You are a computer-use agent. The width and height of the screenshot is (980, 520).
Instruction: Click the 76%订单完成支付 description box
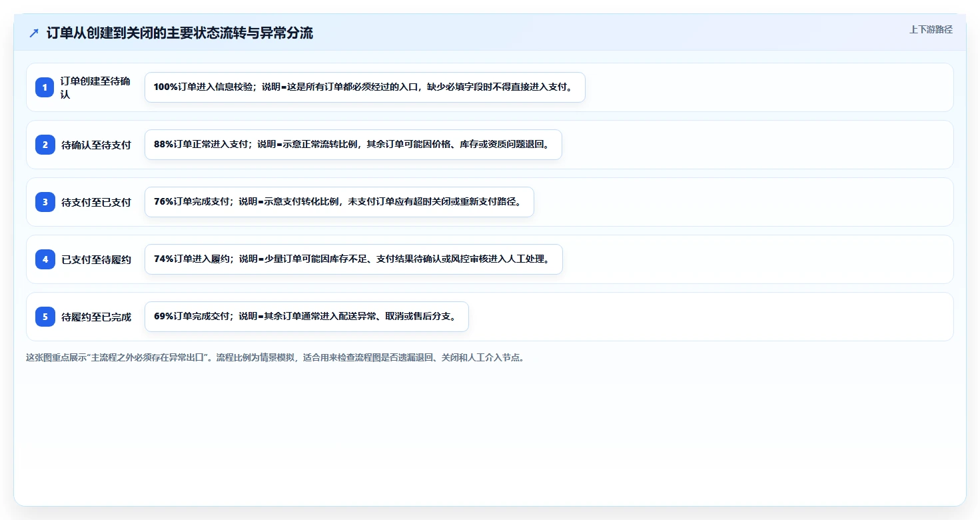[x=339, y=202]
